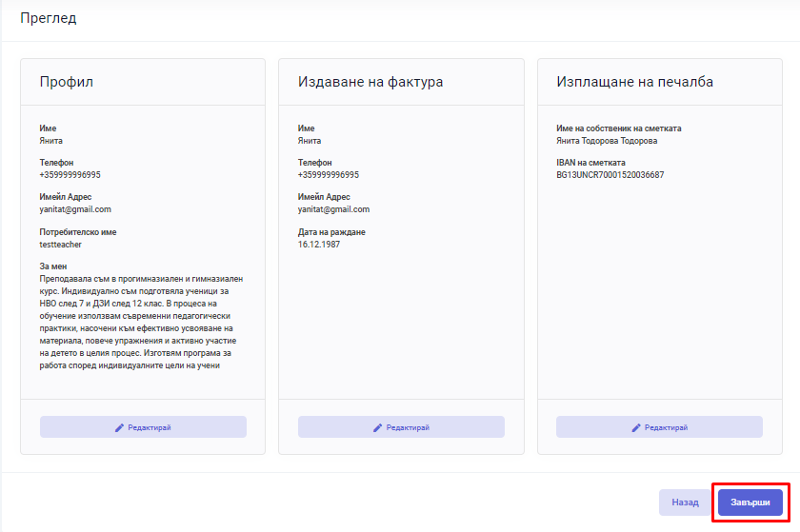Image resolution: width=800 pixels, height=532 pixels.
Task: Click the Изплащане на печалба card title
Action: click(x=634, y=82)
